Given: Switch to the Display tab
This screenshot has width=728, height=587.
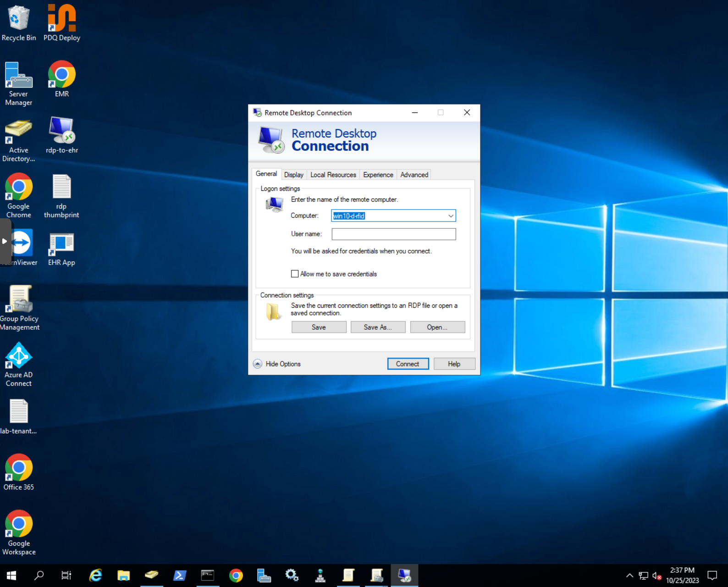Looking at the screenshot, I should (x=293, y=175).
